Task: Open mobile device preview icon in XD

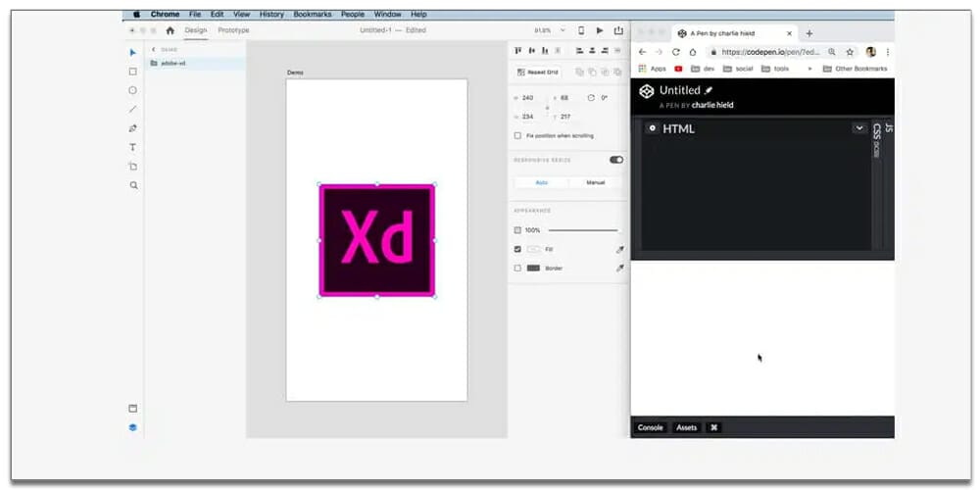Action: point(581,30)
